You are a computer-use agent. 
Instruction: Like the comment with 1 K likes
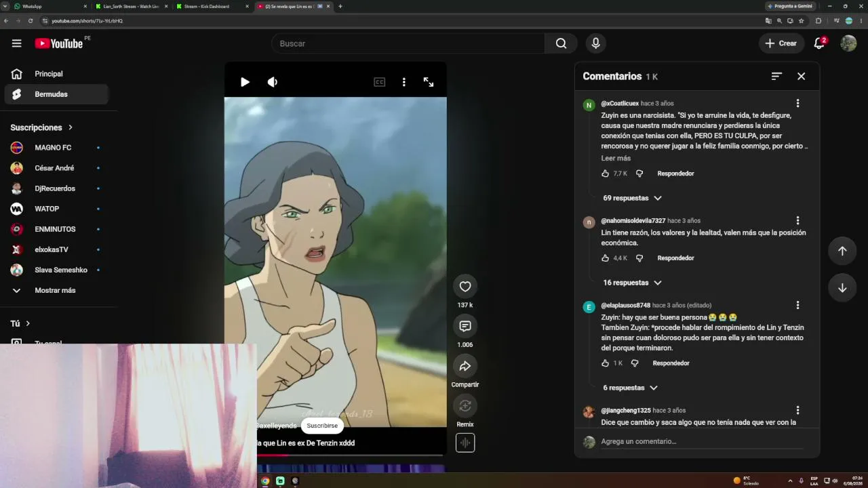(605, 363)
